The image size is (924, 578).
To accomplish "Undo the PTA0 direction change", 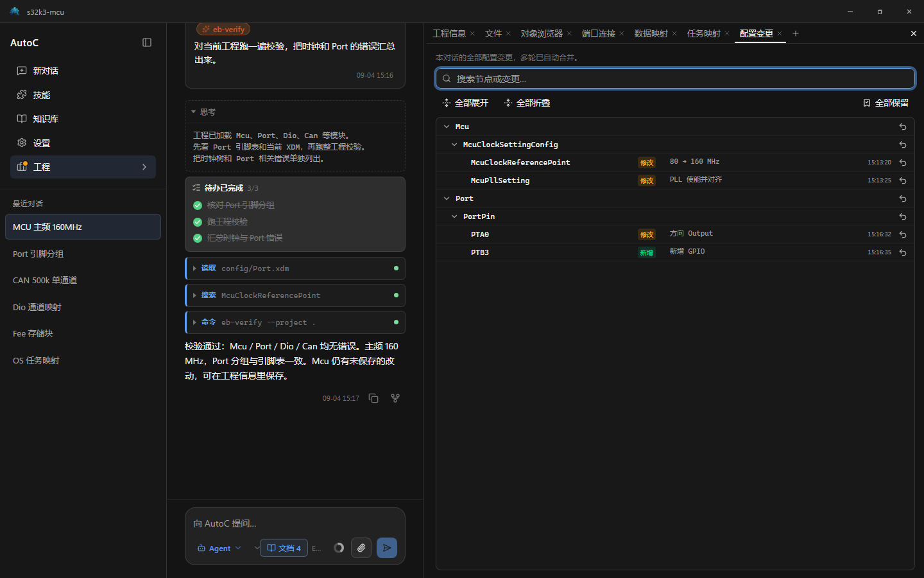I will tap(903, 234).
